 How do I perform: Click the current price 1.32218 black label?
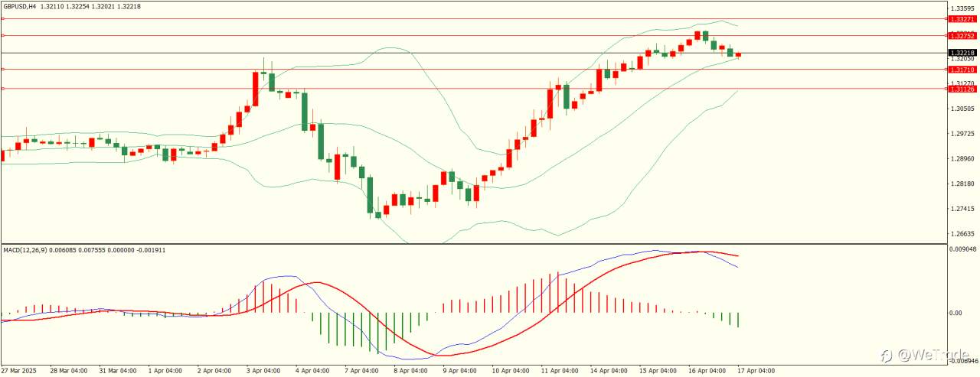[x=961, y=53]
